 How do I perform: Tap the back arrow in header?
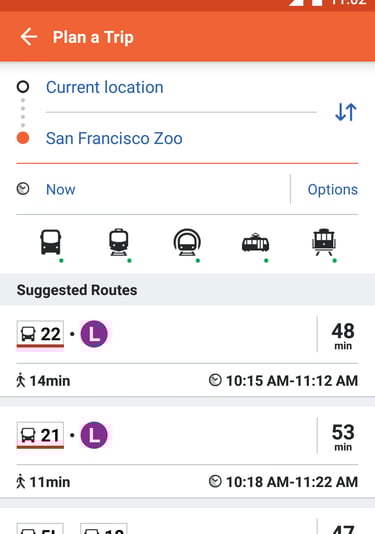29,37
